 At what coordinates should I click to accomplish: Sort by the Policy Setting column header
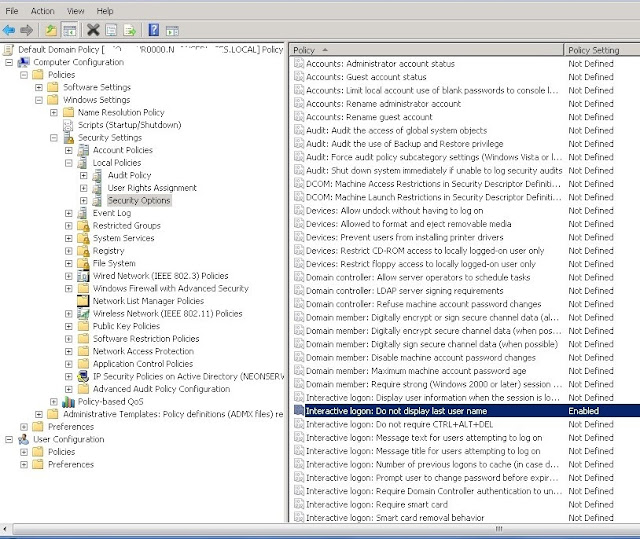point(602,50)
